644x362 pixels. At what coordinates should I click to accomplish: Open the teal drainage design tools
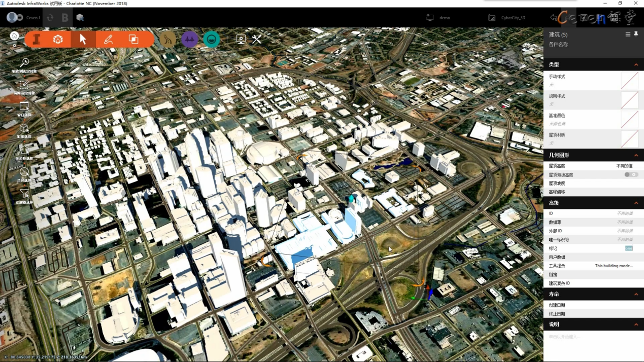[212, 39]
